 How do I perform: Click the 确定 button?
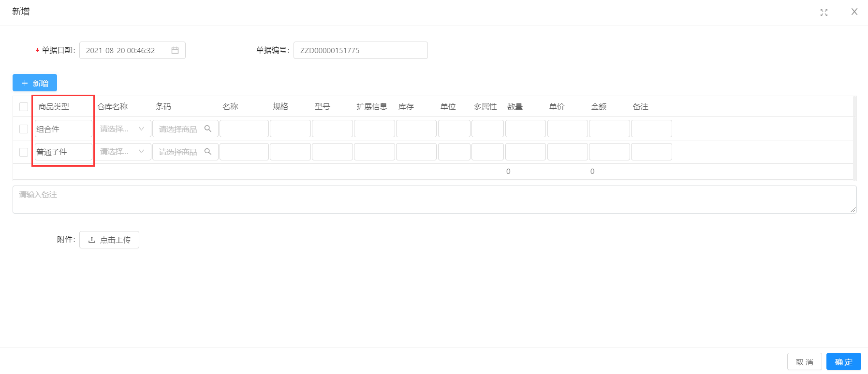(844, 361)
